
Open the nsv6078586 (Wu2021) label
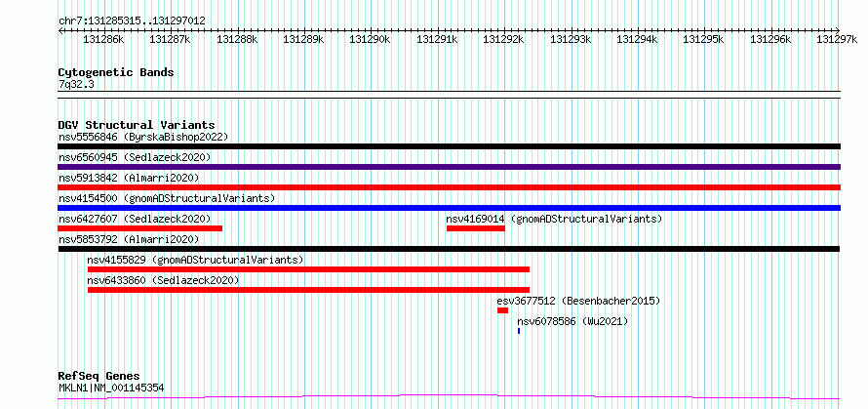572,321
